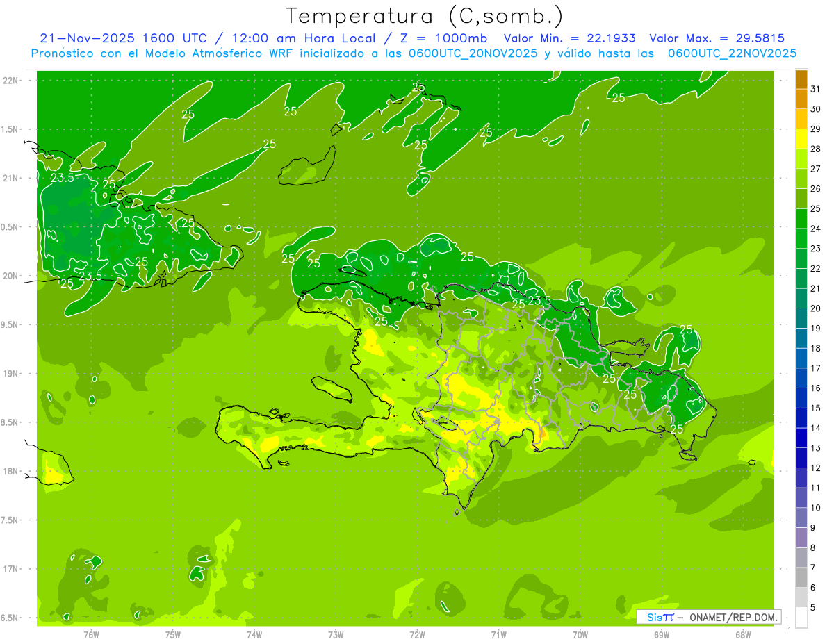Click the legend value '23'
Image resolution: width=834 pixels, height=644 pixels.
(x=816, y=249)
